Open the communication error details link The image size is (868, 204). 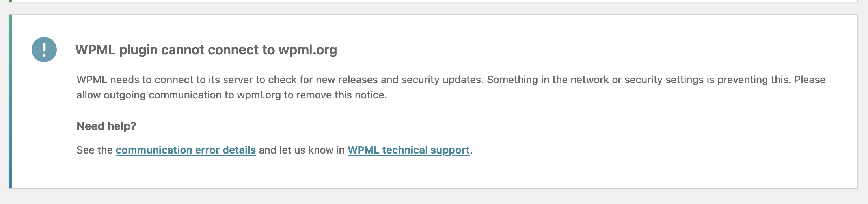point(186,150)
